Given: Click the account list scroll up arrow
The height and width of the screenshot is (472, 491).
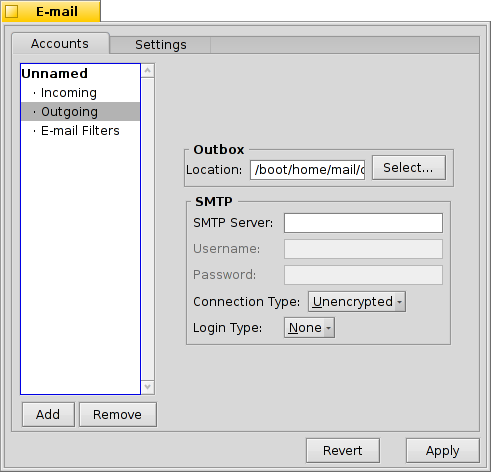Looking at the screenshot, I should click(x=148, y=71).
